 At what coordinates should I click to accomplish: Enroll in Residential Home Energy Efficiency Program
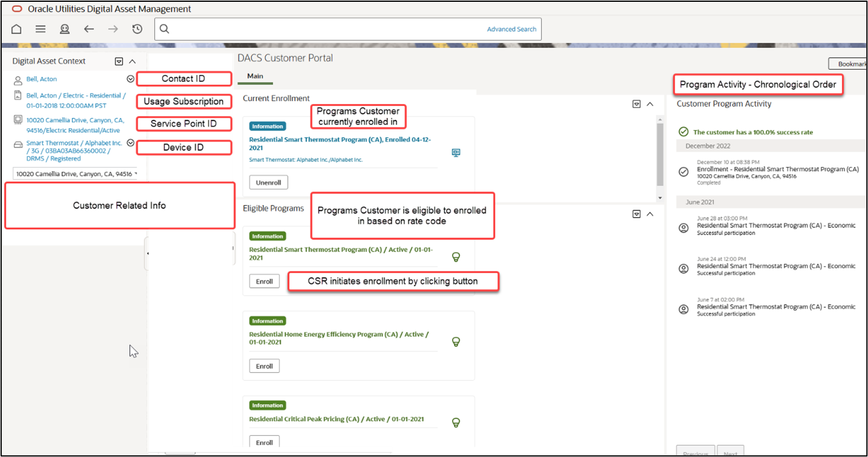pyautogui.click(x=264, y=366)
